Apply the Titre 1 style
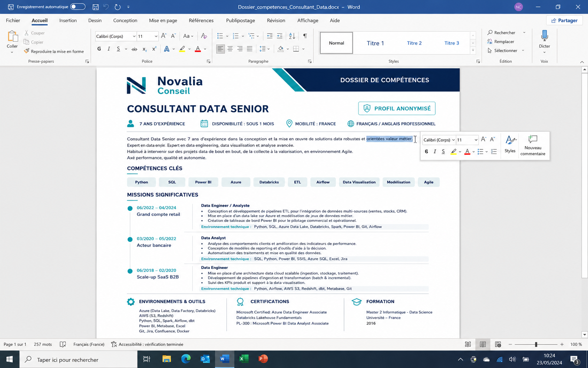Viewport: 588px width, 368px height. point(375,43)
